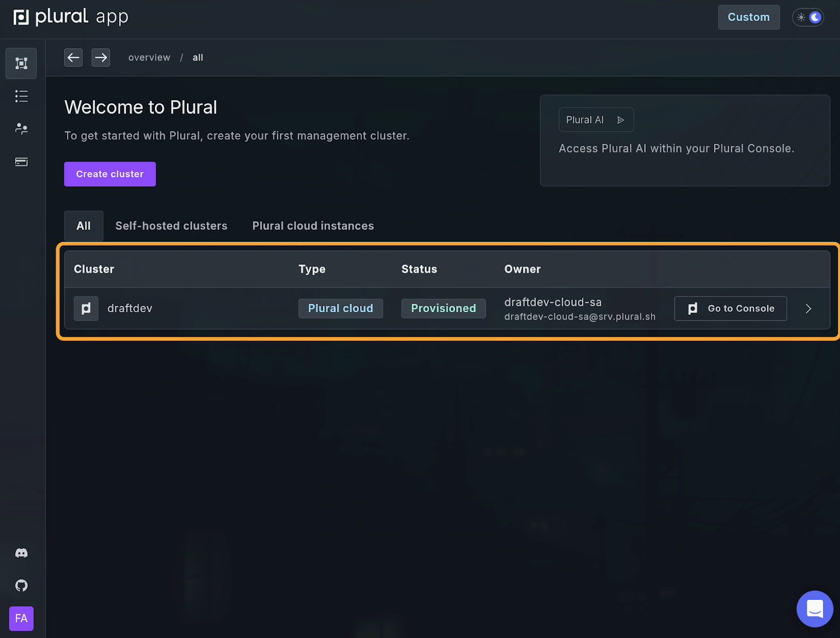Open the list view sidebar icon
Viewport: 840px width, 638px height.
tap(21, 96)
